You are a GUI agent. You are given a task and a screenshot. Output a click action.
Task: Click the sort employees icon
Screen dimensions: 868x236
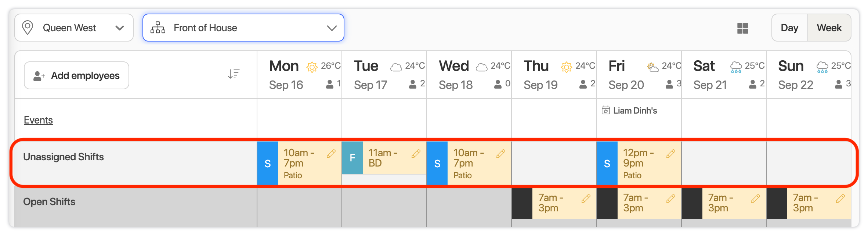234,74
